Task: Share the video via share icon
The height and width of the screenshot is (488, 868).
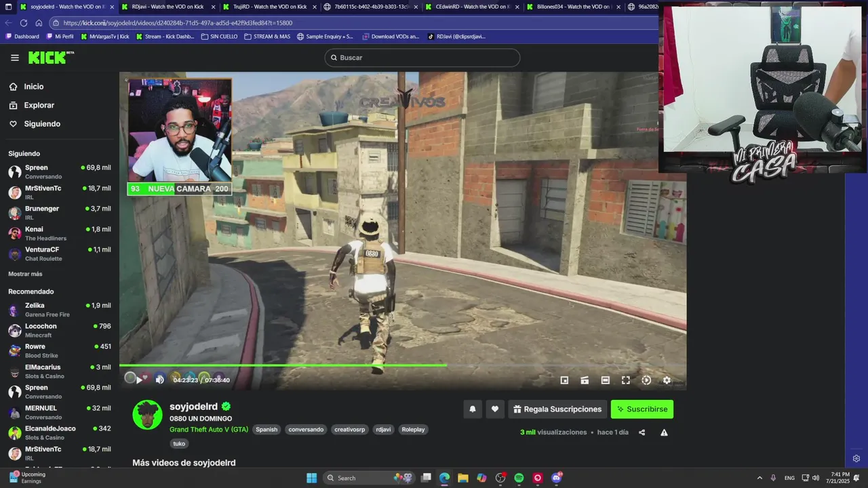Action: 642,432
